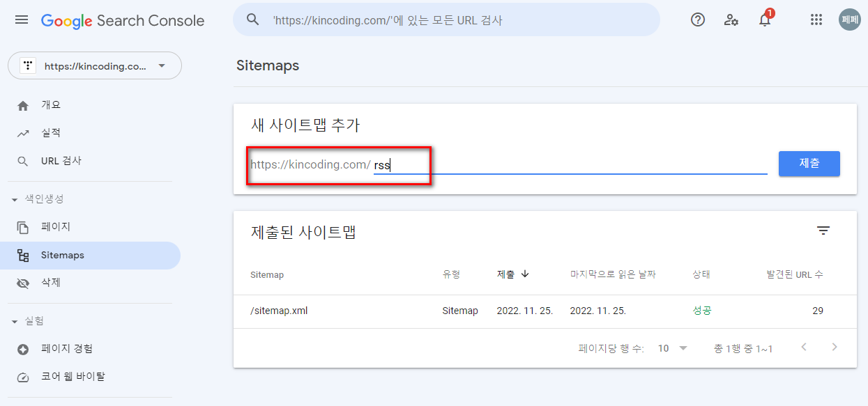Go to next page of sitemap table
Image resolution: width=868 pixels, height=406 pixels.
click(x=835, y=347)
